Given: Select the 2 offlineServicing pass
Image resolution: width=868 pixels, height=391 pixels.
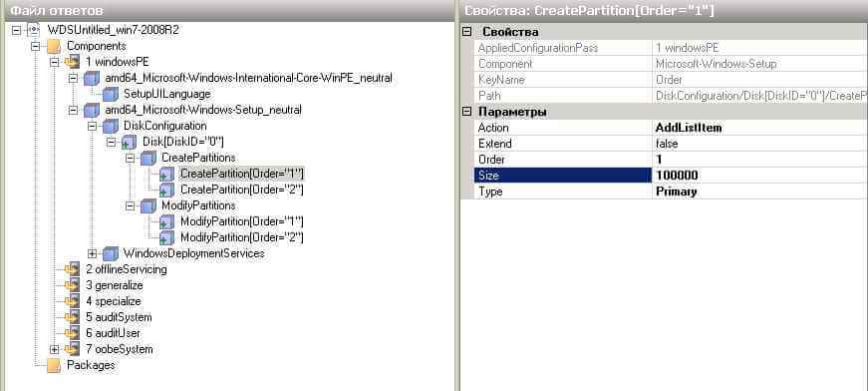Looking at the screenshot, I should click(127, 269).
